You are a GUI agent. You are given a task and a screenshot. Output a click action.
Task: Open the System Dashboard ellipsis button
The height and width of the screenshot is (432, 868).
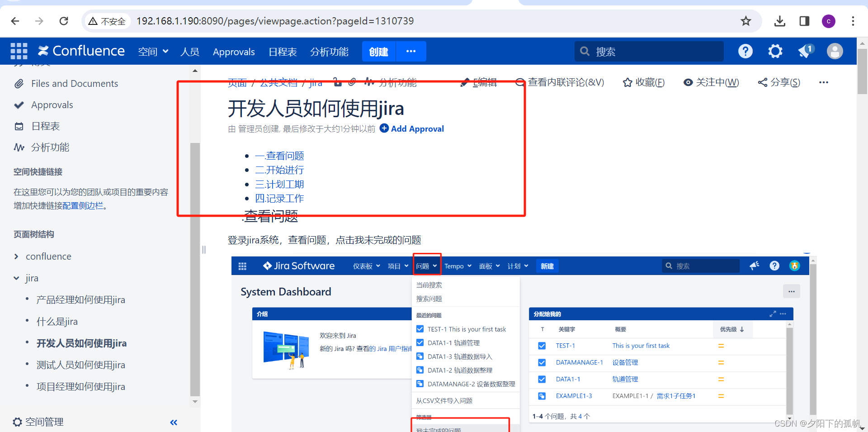tap(792, 291)
